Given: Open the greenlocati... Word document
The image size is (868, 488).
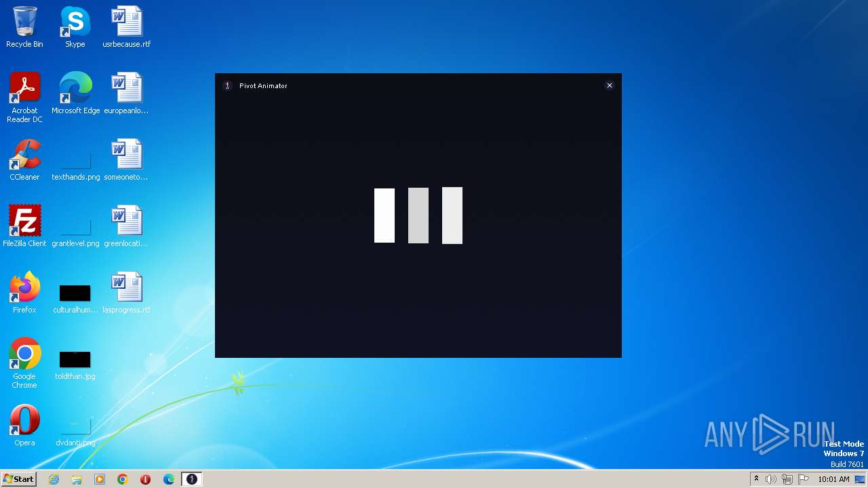Looking at the screenshot, I should pos(126,226).
